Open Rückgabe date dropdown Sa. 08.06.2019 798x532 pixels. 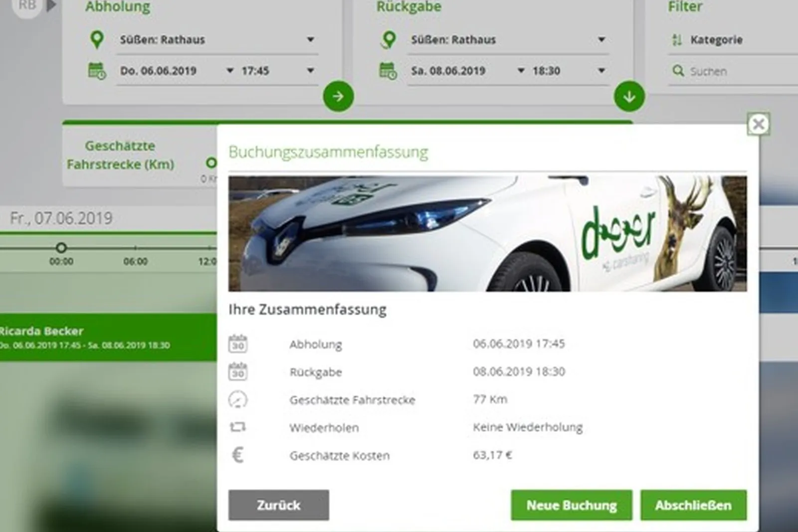coord(468,71)
